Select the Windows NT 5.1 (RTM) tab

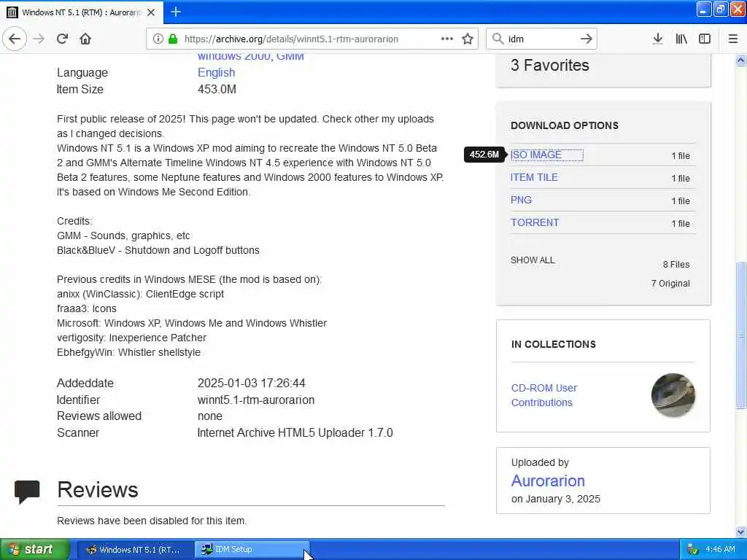82,12
